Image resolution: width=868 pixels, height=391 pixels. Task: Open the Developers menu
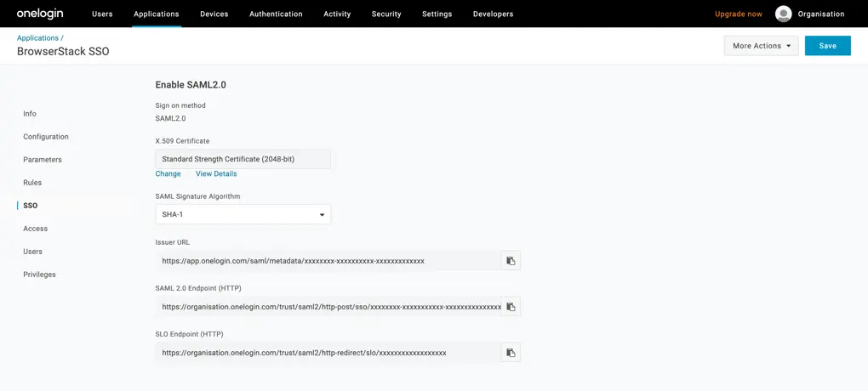click(493, 14)
